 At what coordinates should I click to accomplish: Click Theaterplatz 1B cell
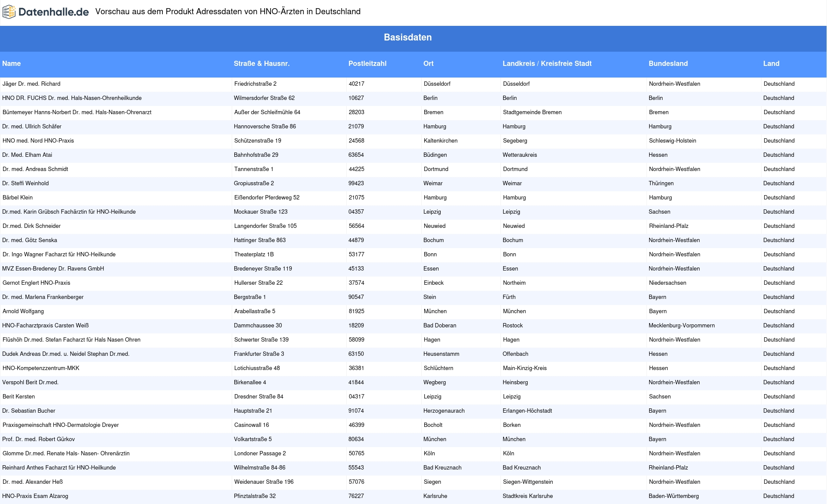click(254, 255)
